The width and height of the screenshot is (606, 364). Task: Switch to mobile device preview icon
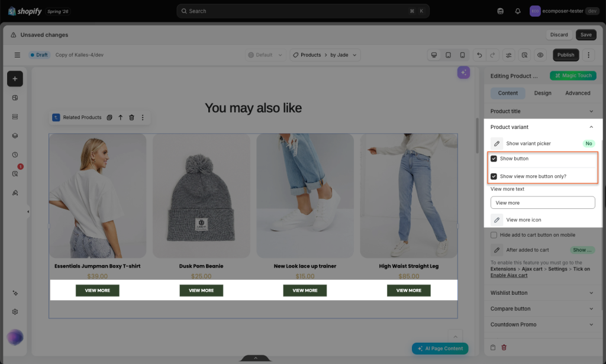click(x=462, y=55)
